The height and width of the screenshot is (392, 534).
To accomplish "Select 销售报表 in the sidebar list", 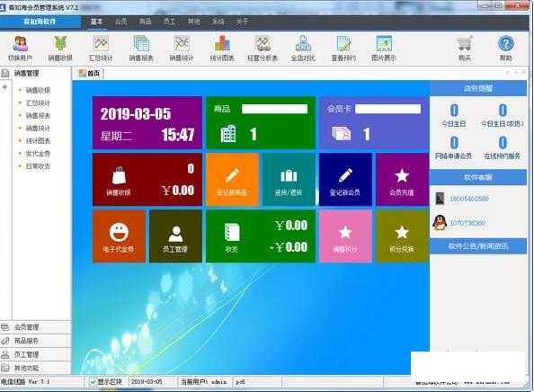I will [38, 115].
